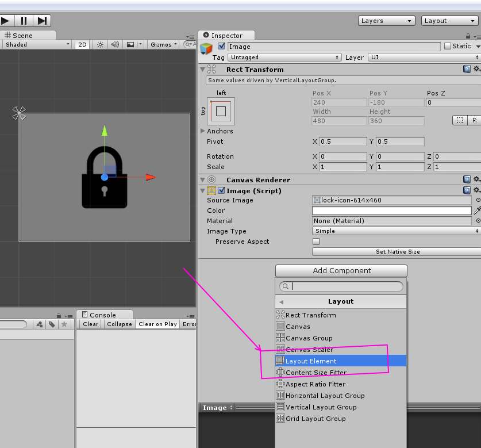481x448 pixels.
Task: Click Source Image object picker circle
Action: 478,200
